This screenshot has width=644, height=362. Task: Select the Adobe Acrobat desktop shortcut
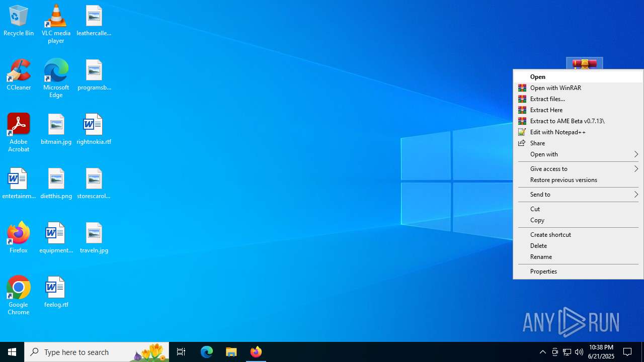(19, 132)
